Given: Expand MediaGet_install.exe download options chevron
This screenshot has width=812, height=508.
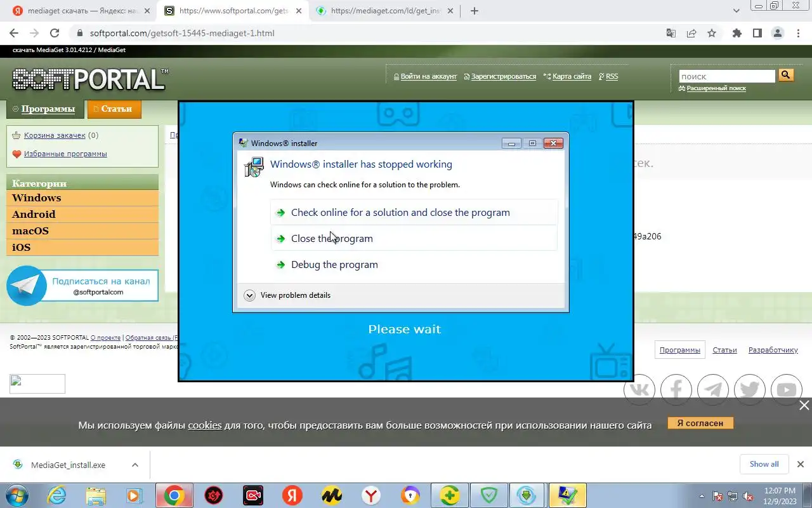Looking at the screenshot, I should [135, 465].
